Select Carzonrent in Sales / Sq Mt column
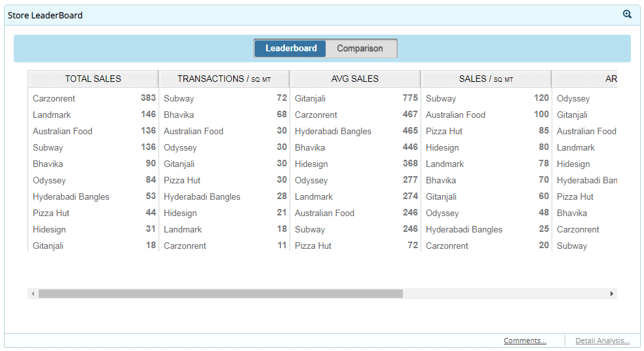 pos(447,246)
